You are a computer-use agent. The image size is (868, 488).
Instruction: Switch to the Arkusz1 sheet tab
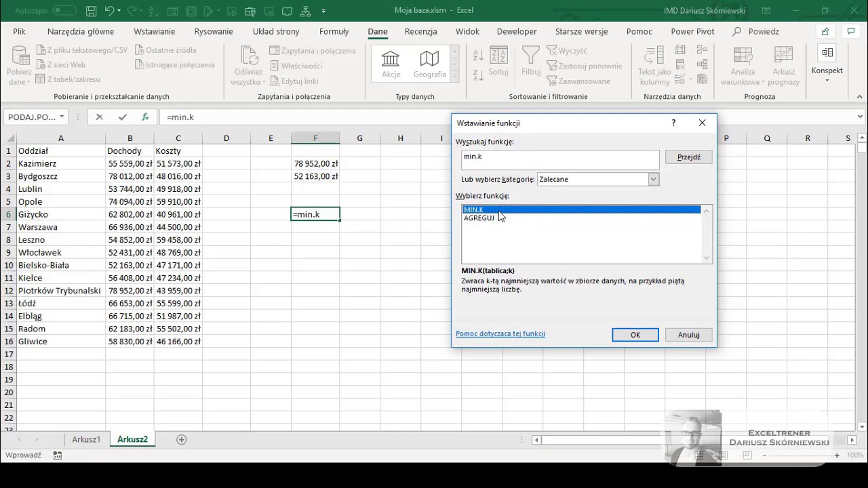click(x=86, y=439)
